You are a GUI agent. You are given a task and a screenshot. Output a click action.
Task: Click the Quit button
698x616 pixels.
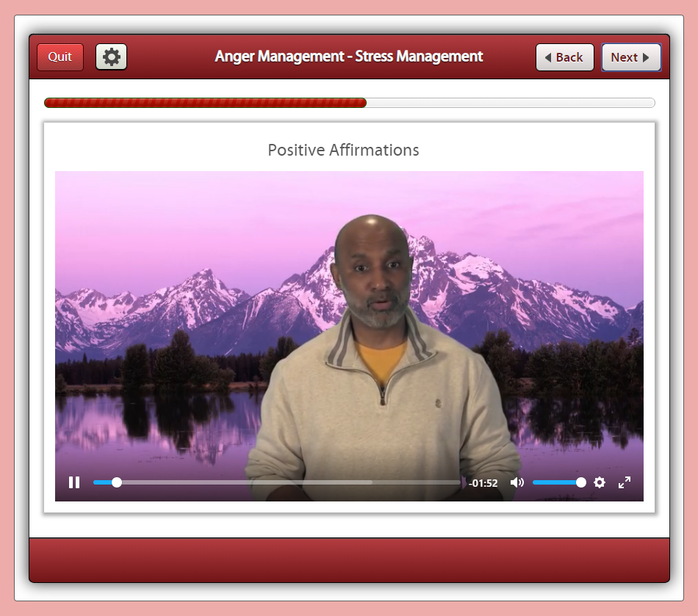[x=60, y=57]
